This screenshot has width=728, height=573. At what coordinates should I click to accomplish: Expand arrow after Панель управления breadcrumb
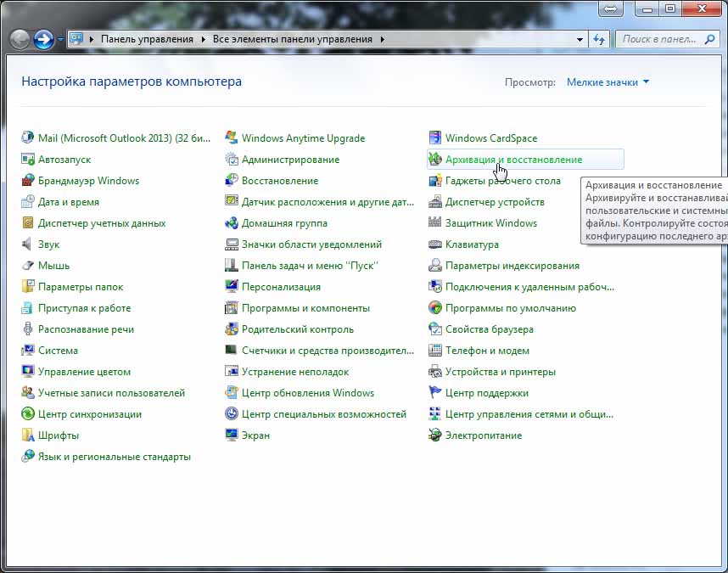[x=203, y=39]
